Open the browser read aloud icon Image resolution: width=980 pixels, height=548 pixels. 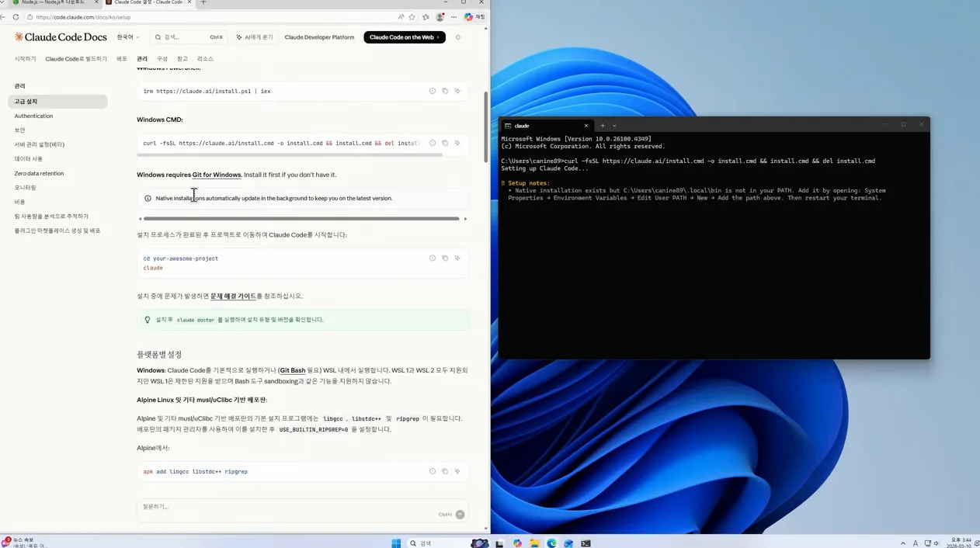401,17
